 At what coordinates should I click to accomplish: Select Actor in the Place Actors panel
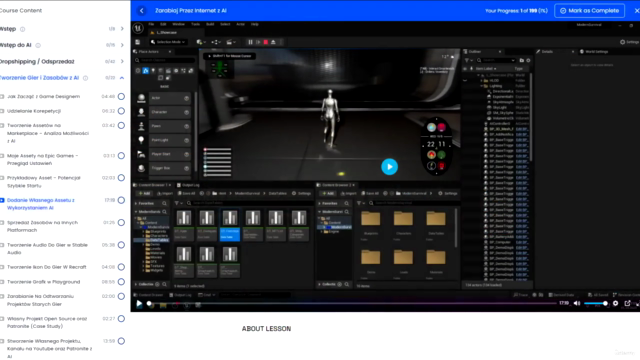point(163,98)
